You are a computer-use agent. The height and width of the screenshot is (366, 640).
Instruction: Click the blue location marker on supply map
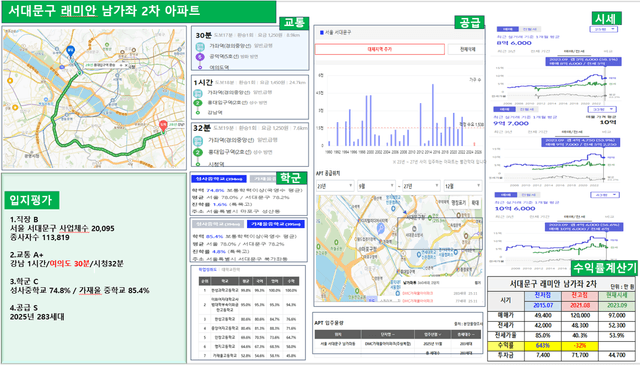click(381, 228)
